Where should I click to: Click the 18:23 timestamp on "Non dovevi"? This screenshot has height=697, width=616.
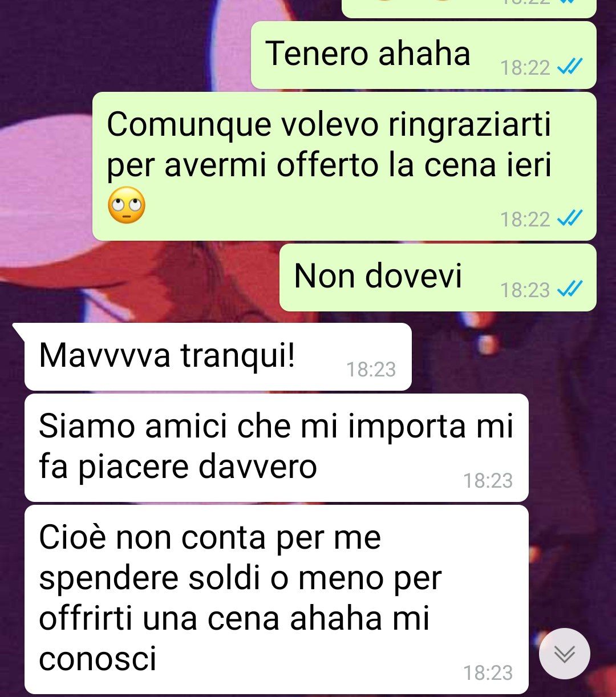pos(525,290)
